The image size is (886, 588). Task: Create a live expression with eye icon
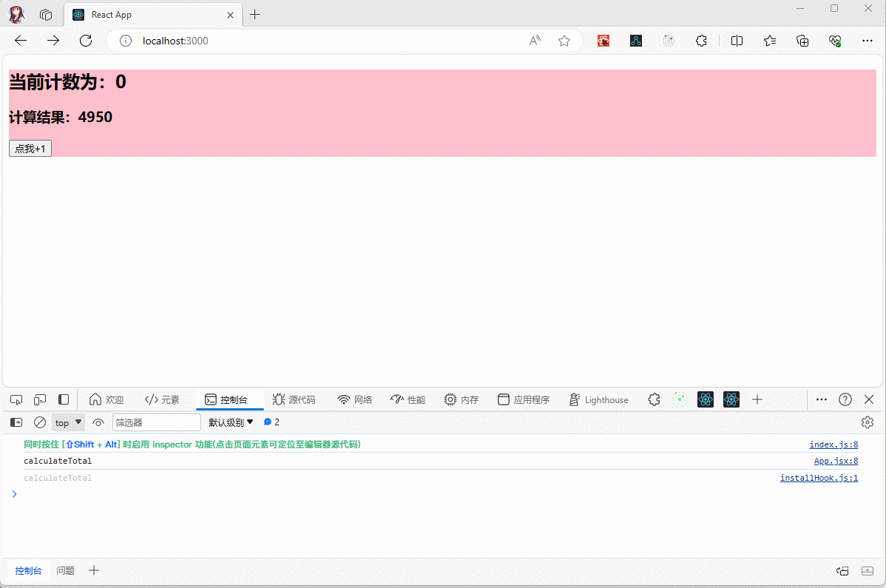[x=98, y=422]
